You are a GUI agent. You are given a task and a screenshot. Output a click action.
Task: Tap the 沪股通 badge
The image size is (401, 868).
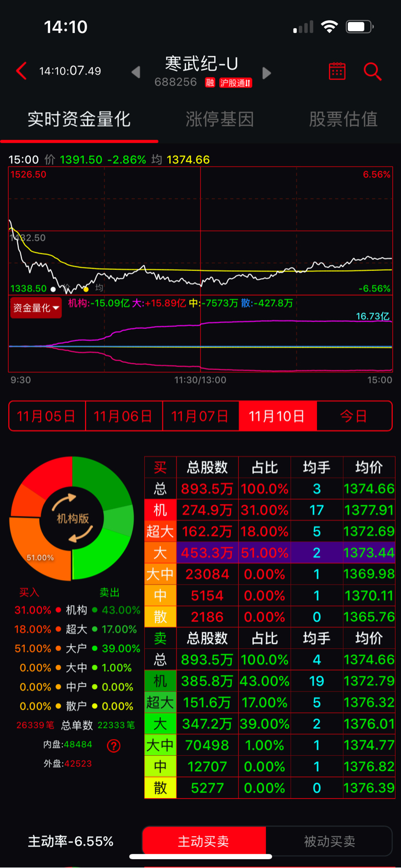[235, 82]
